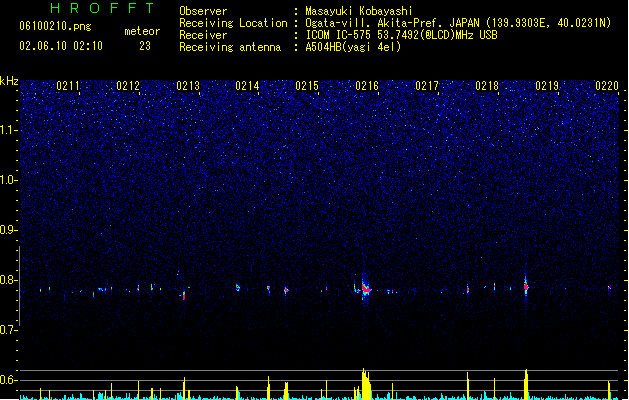
Task: Click the Receiving Location label
Action: click(x=233, y=23)
